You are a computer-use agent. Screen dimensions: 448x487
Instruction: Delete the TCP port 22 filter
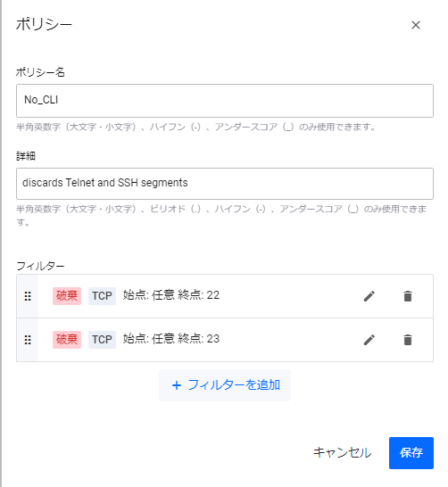point(408,296)
